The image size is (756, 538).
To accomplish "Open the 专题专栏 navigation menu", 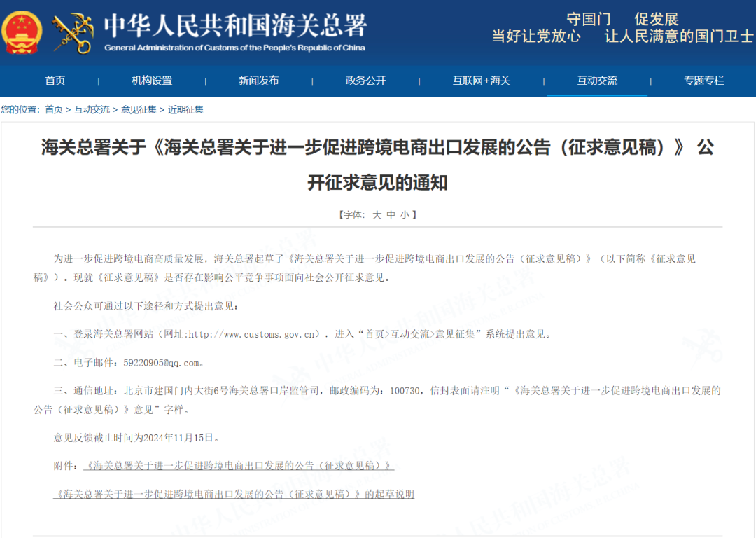I will [706, 80].
